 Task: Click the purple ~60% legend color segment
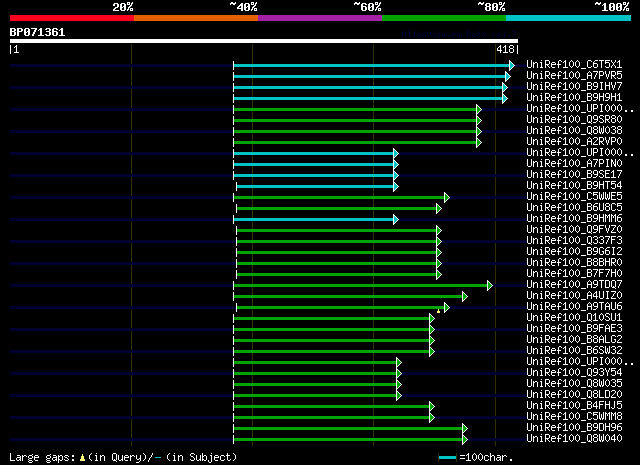(320, 18)
